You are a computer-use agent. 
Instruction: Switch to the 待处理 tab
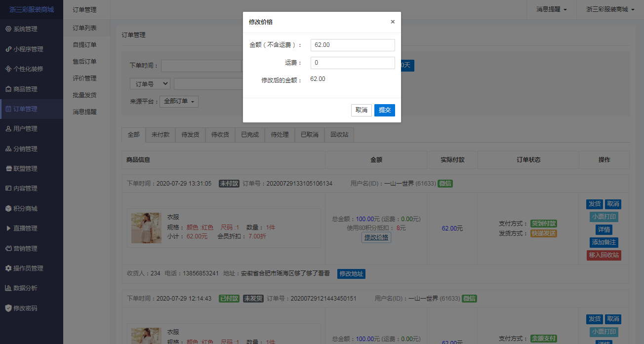point(280,135)
